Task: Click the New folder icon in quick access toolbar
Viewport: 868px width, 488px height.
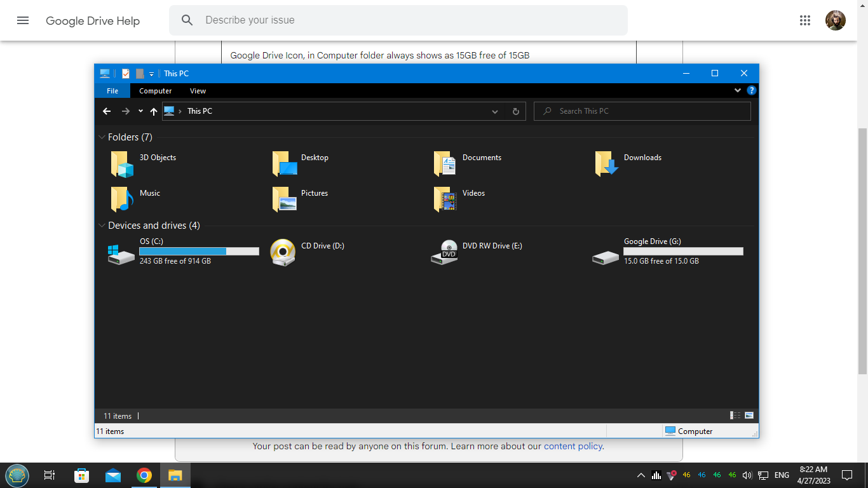Action: click(140, 74)
